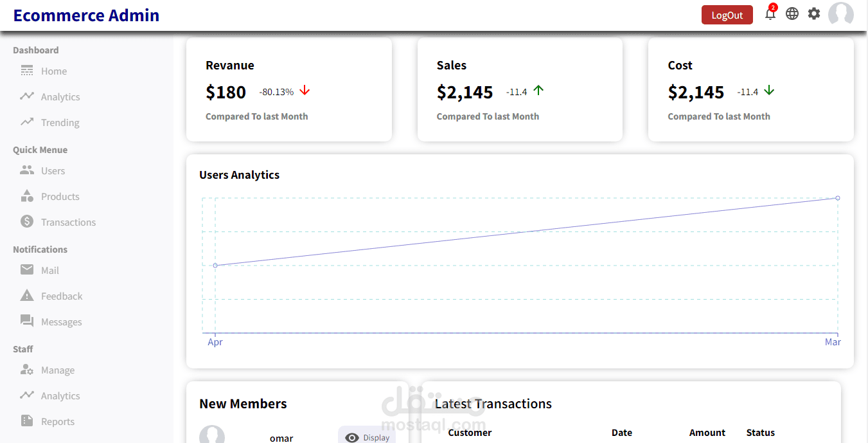Open the Messages panel
This screenshot has width=868, height=443.
[x=61, y=321]
